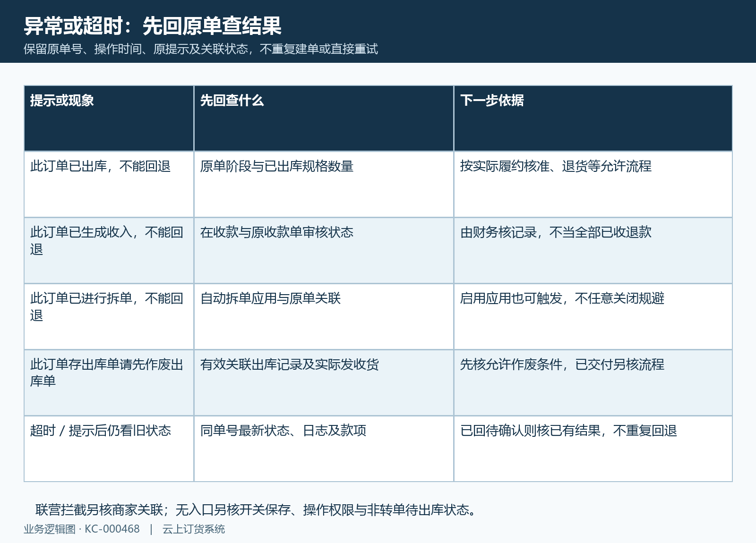This screenshot has width=756, height=543.
Task: Click the column header 提示或现象
Action: 109,119
